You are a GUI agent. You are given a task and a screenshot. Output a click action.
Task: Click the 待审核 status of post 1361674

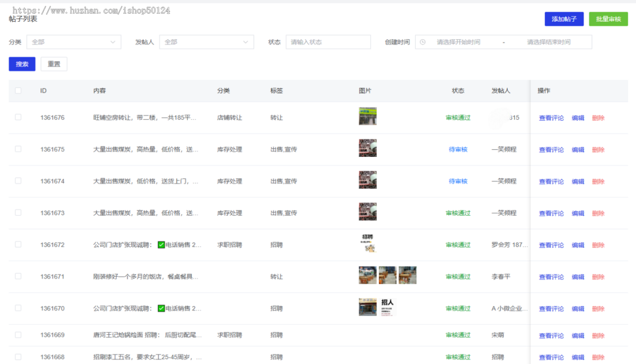point(458,181)
